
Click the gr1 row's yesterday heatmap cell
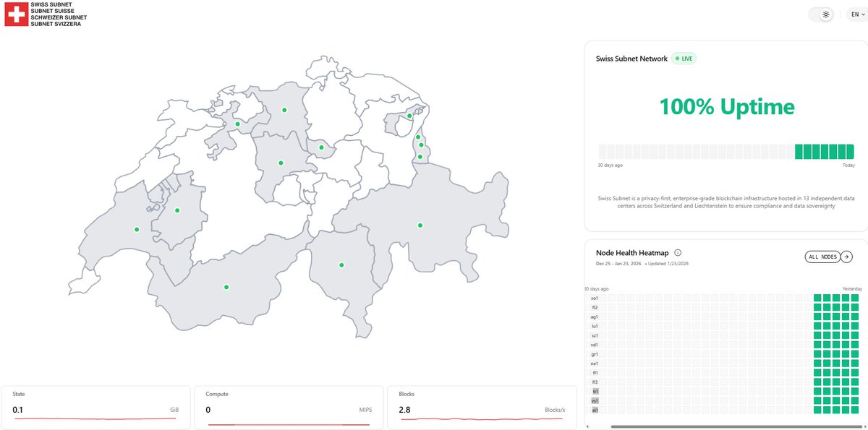coord(855,354)
